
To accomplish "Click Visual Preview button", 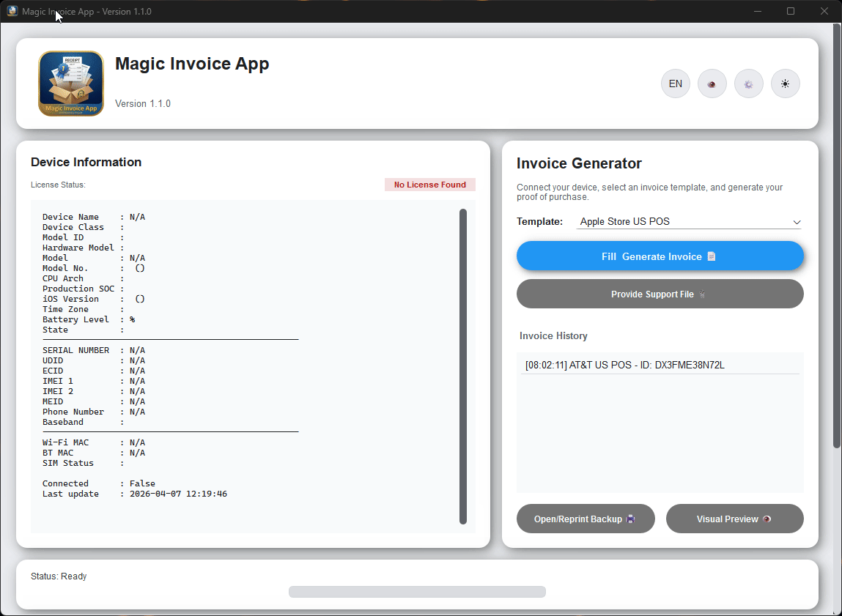I will [734, 519].
